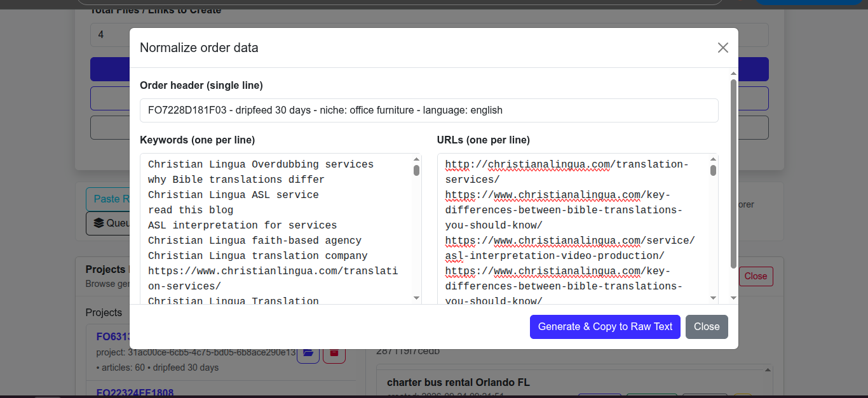The image size is (868, 398).
Task: Click the 'why Bible translations differ' keyword line
Action: [236, 180]
